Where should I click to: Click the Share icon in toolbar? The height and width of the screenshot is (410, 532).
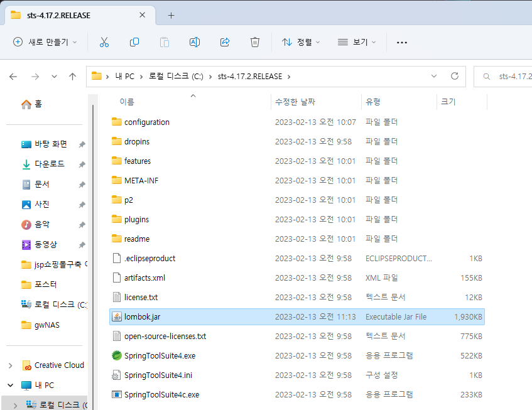pyautogui.click(x=225, y=42)
